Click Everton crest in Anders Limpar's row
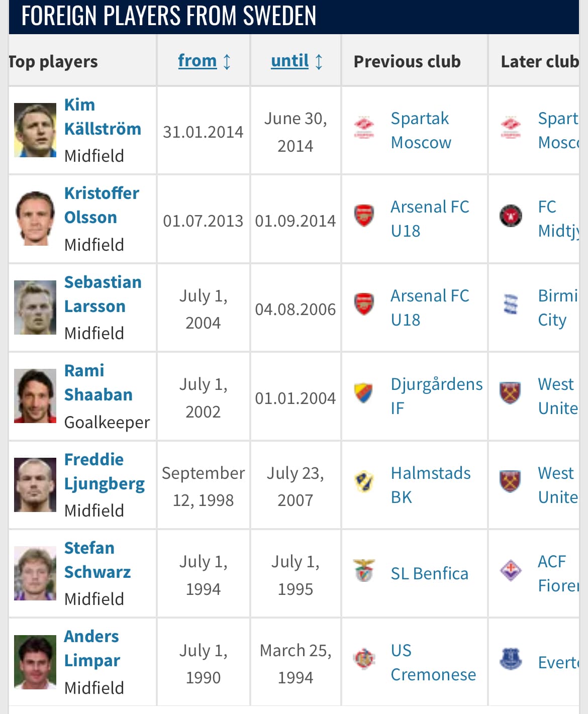 [511, 659]
